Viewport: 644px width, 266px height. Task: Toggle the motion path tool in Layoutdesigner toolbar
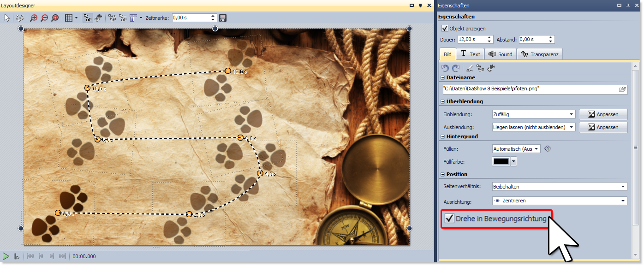[x=87, y=18]
